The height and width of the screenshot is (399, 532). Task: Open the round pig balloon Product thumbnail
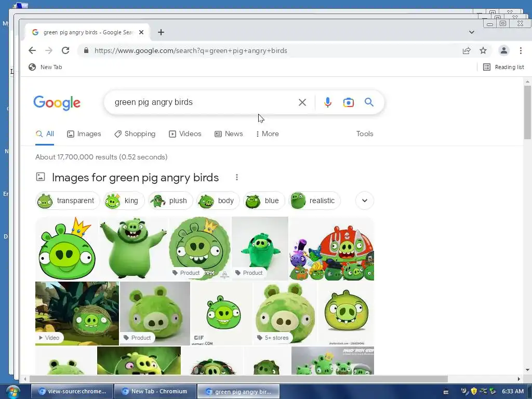[200, 248]
